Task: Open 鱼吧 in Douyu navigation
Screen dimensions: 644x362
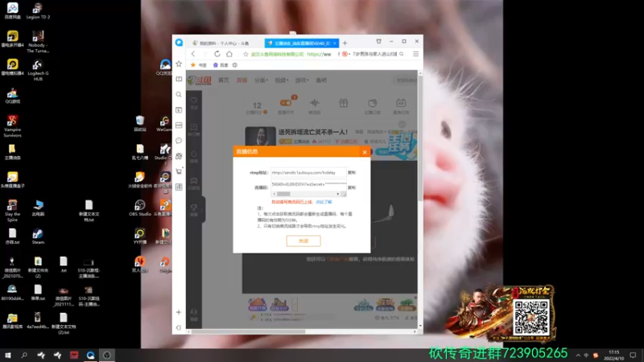Action: click(x=321, y=80)
